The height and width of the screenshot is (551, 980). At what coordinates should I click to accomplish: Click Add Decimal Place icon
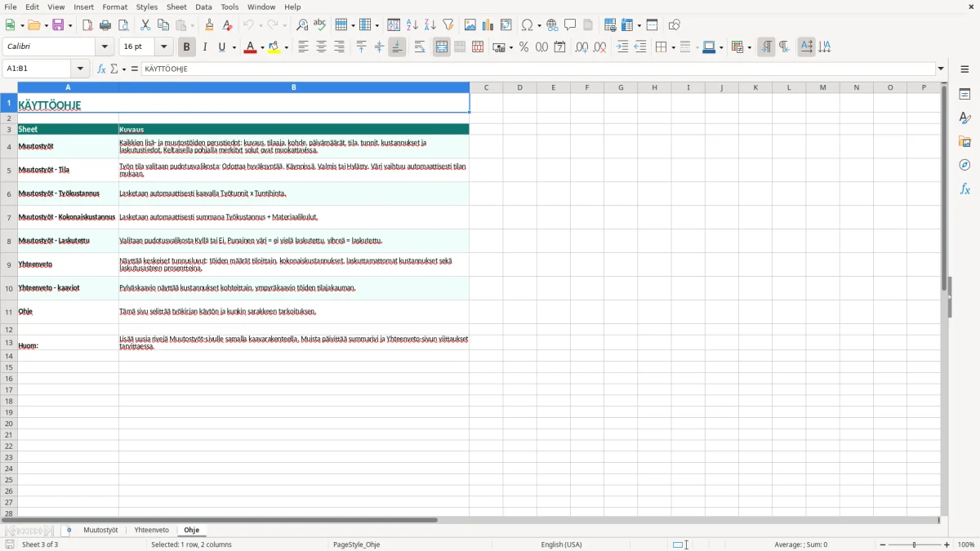[581, 47]
